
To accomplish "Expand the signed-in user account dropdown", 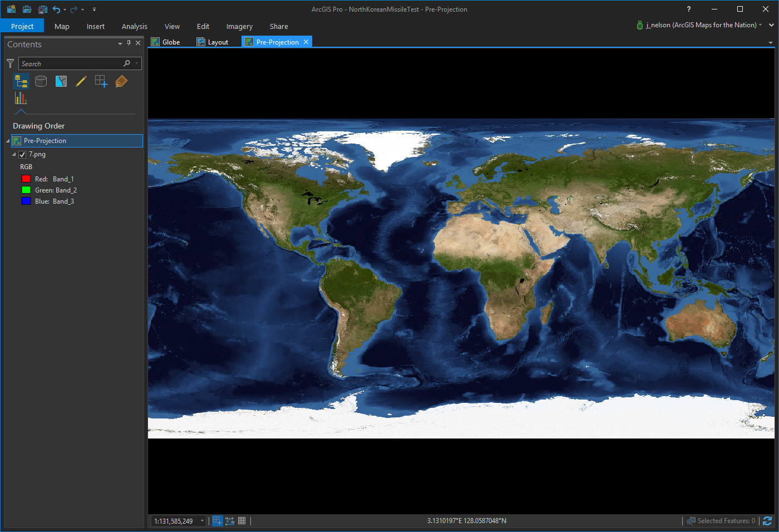I will coord(760,25).
